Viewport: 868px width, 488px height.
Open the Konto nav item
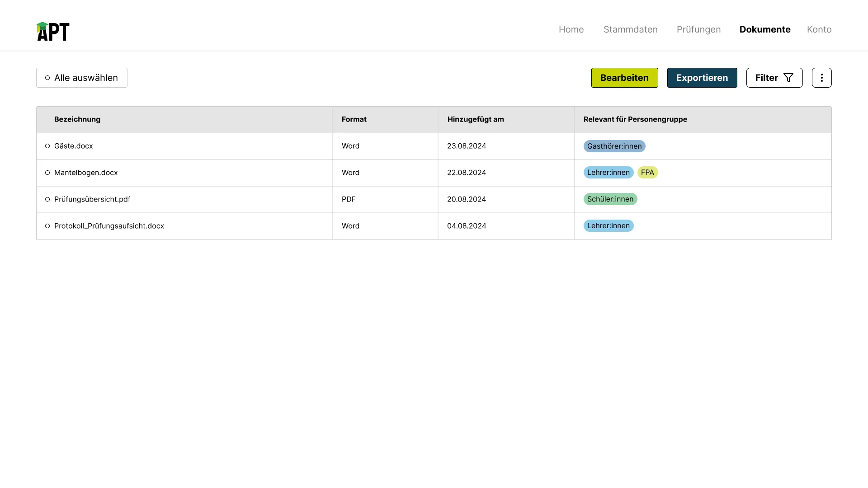click(819, 29)
